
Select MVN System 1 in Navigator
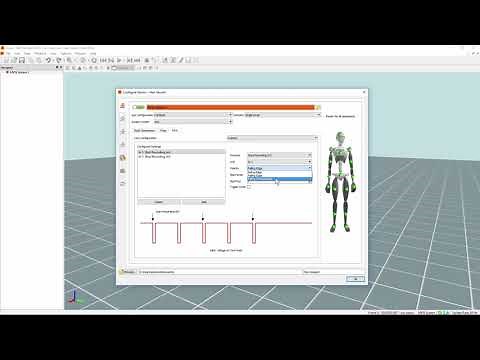point(19,72)
